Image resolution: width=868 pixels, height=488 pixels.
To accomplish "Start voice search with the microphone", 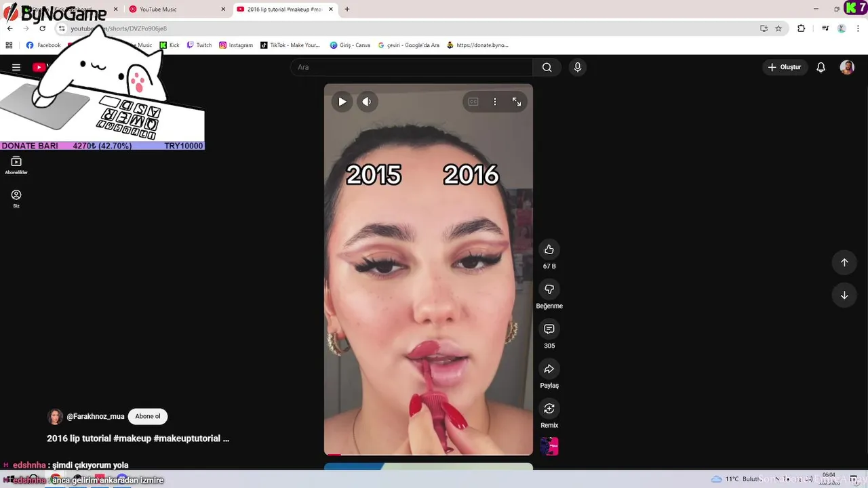I will (x=578, y=67).
